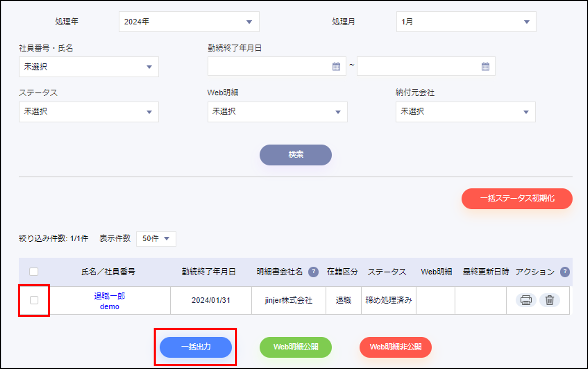Open help icon next to 明細書会社名
This screenshot has width=588, height=369.
coord(313,272)
